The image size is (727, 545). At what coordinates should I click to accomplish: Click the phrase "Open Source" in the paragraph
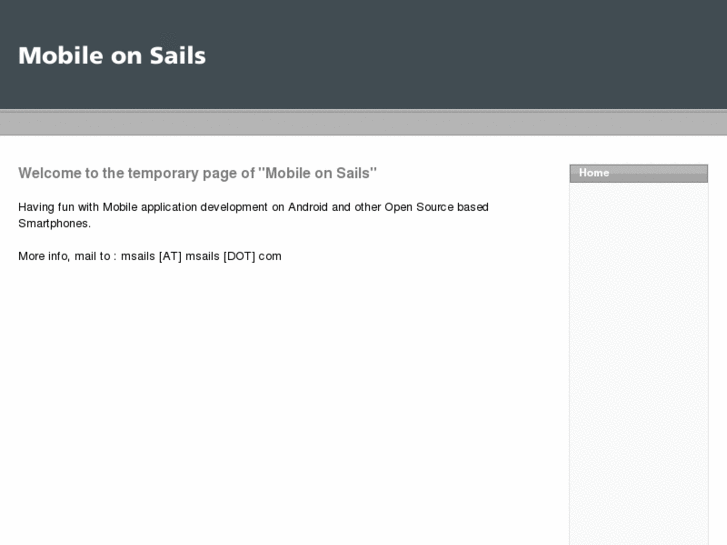419,207
